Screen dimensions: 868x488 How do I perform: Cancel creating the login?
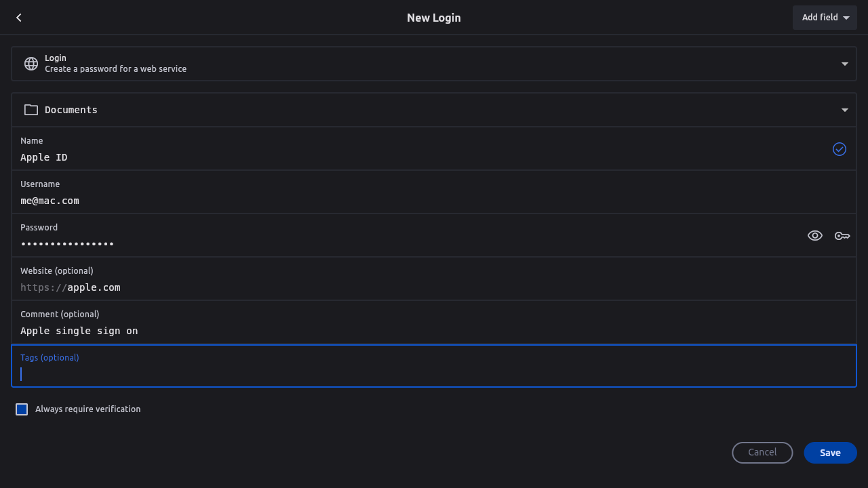762,453
